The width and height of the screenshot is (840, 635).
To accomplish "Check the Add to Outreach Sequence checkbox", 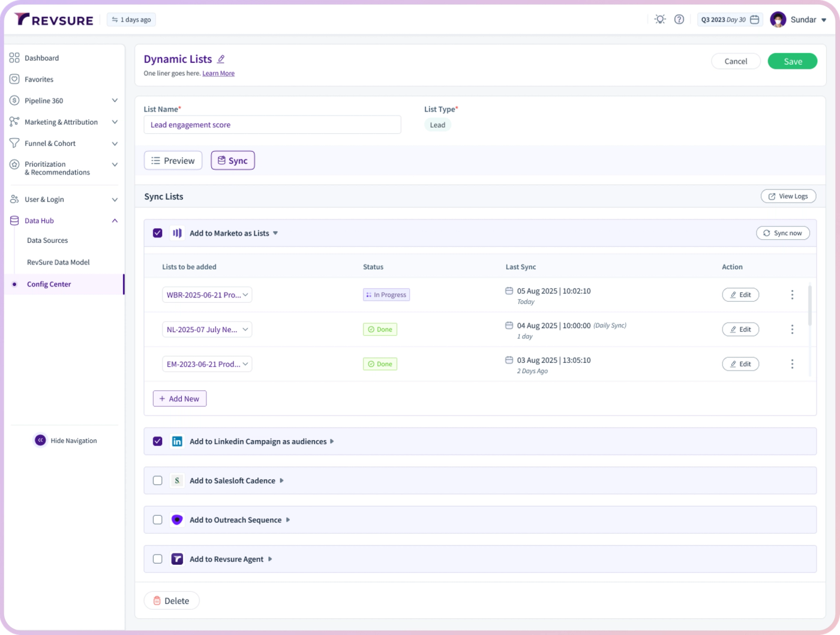I will [x=158, y=520].
